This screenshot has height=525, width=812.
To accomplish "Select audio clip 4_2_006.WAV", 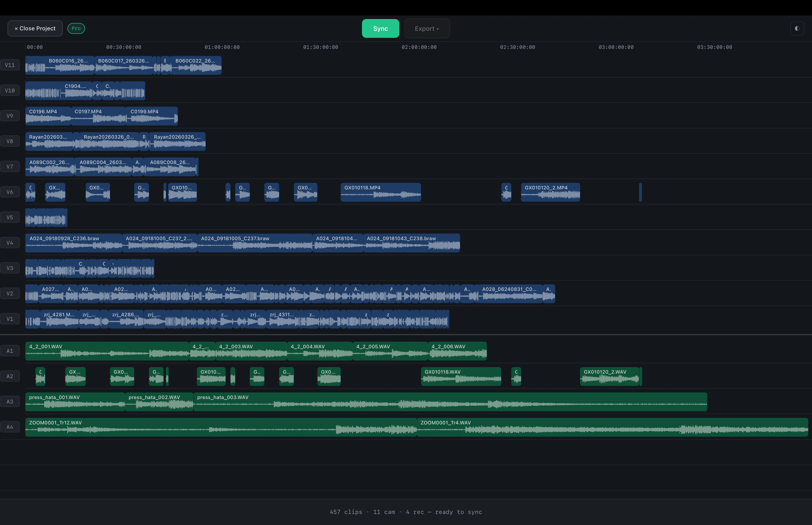I will click(457, 351).
